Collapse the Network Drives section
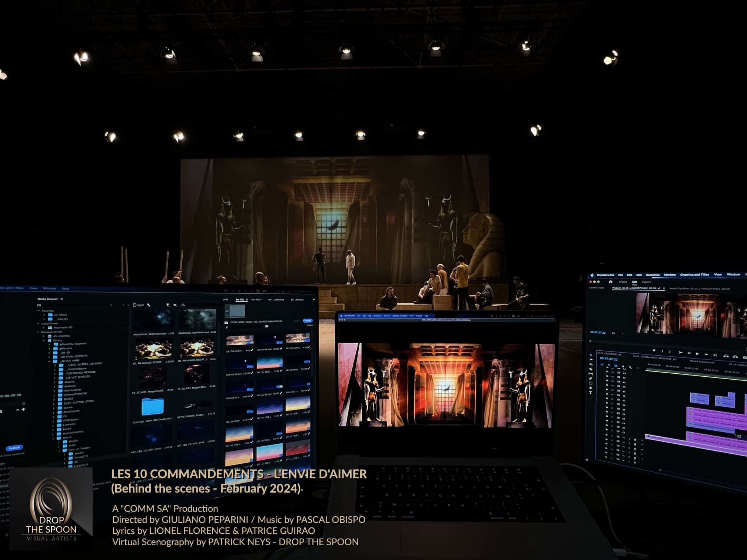The image size is (747, 560). (x=37, y=332)
